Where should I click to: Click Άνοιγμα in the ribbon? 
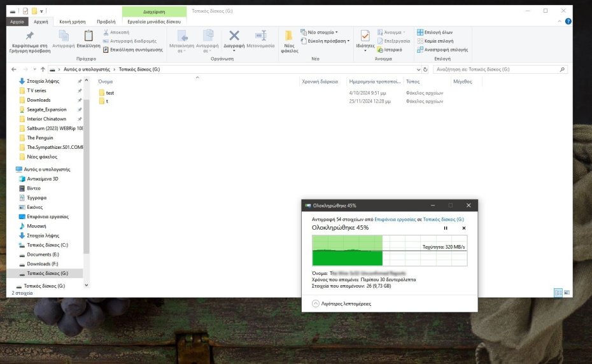pos(391,32)
